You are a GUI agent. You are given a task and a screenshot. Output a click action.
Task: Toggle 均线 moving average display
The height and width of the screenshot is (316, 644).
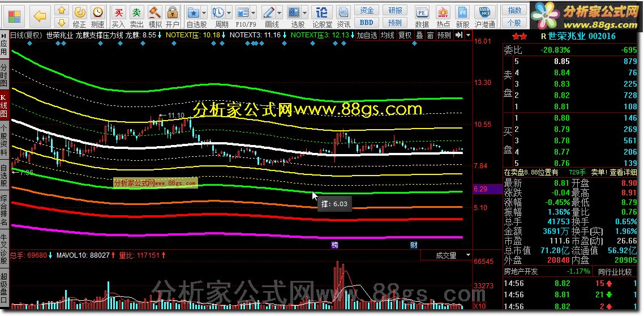click(x=388, y=35)
